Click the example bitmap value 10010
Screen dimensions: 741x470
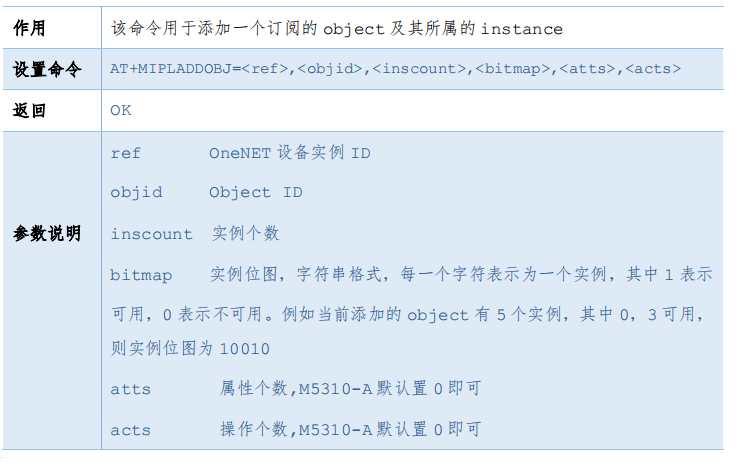243,349
